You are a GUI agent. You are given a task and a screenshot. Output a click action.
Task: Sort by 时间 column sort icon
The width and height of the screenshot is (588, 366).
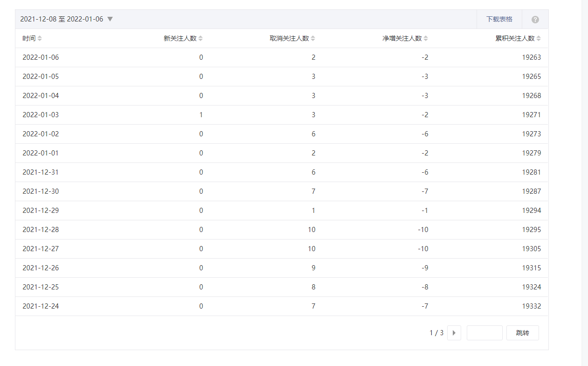pyautogui.click(x=40, y=38)
